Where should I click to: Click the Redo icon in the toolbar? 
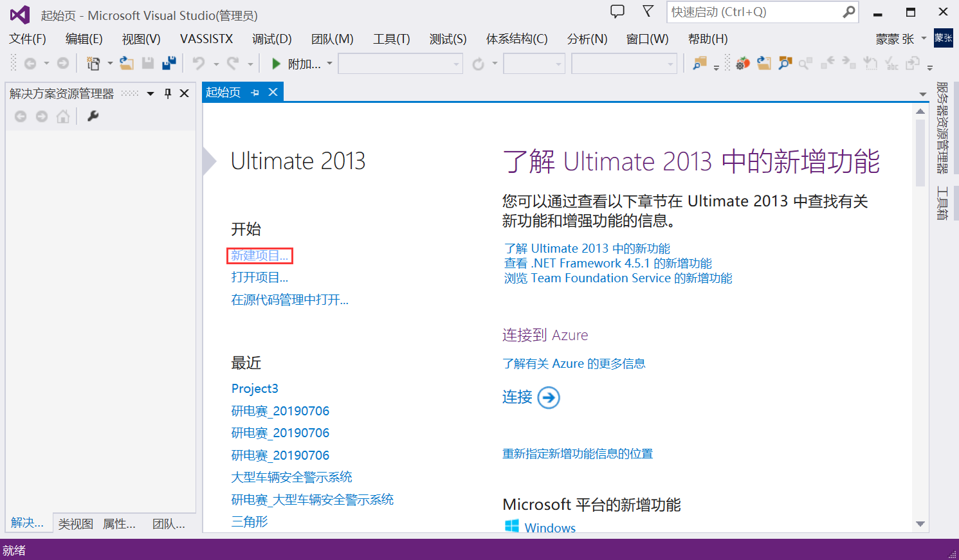pyautogui.click(x=233, y=63)
